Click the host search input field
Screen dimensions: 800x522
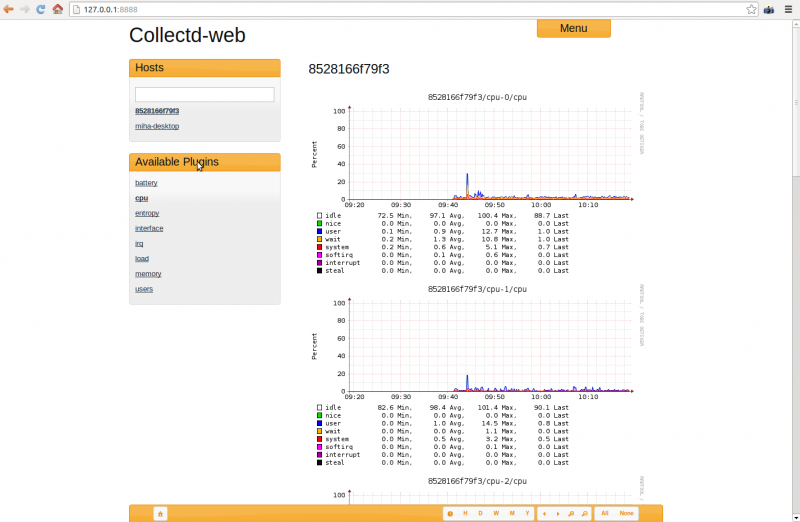[x=204, y=94]
